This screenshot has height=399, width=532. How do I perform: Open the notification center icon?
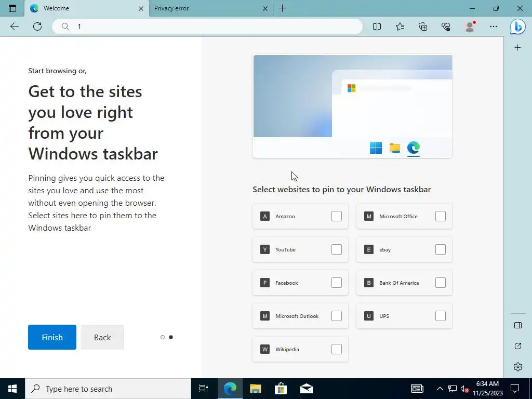(515, 389)
